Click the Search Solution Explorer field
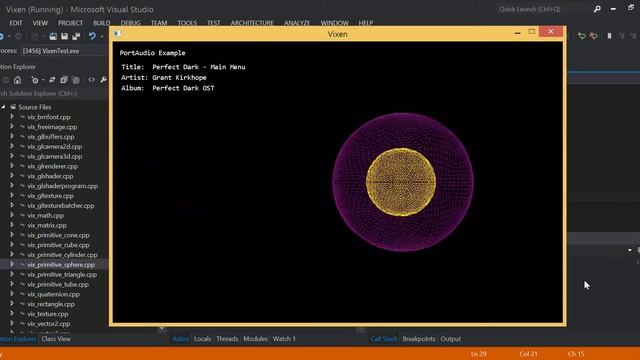This screenshot has height=360, width=640. (53, 93)
